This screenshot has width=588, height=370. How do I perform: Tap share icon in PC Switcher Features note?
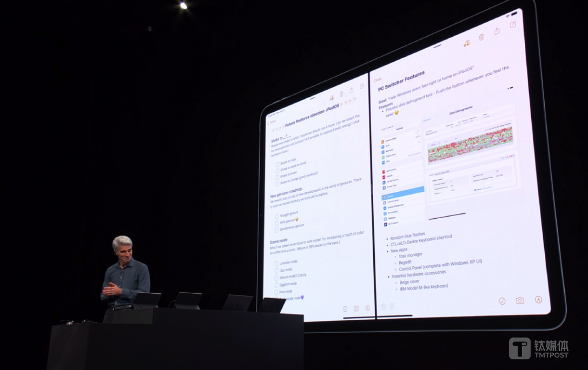pyautogui.click(x=497, y=31)
